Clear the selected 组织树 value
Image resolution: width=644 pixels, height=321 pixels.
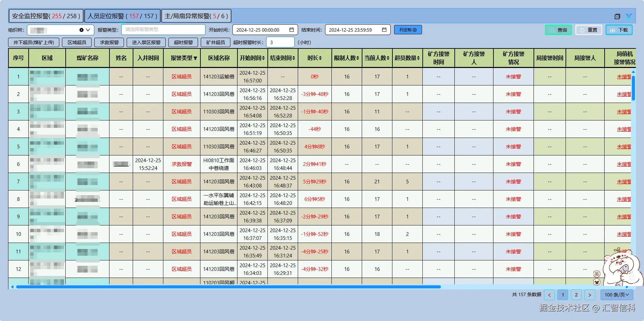coord(82,30)
